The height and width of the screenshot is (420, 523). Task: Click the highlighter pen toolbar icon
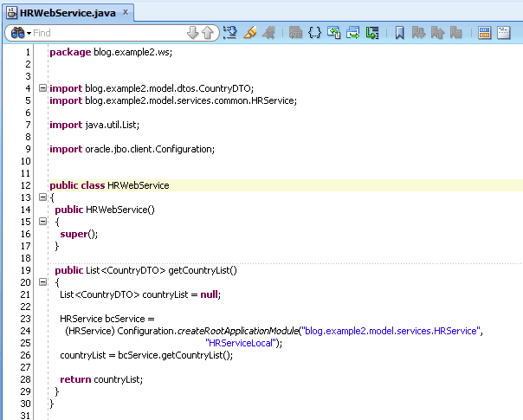pyautogui.click(x=250, y=33)
